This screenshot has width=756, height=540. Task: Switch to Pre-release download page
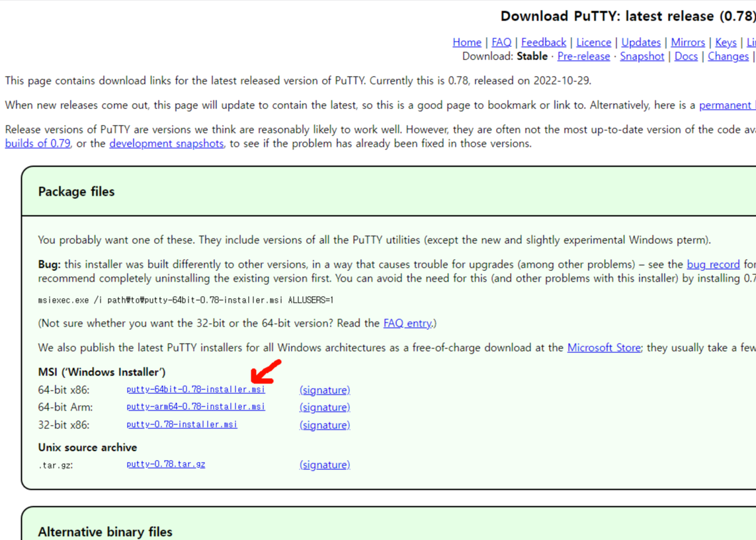click(x=583, y=56)
